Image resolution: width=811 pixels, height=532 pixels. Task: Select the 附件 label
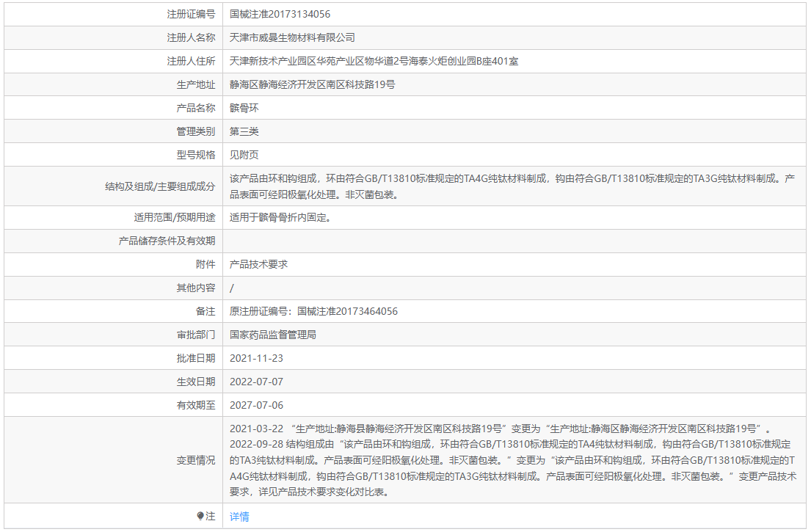(x=206, y=264)
